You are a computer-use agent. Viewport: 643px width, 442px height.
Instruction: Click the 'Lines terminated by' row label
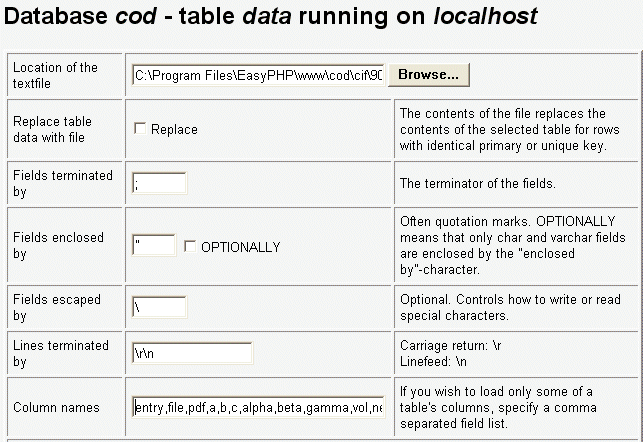coord(60,353)
